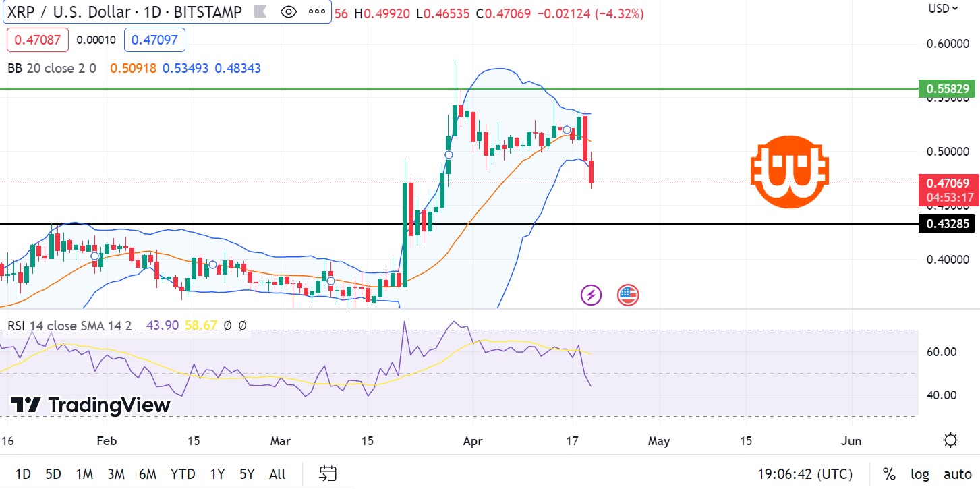The height and width of the screenshot is (489, 980).
Task: Click the 0.50000 price axis label
Action: [x=948, y=151]
